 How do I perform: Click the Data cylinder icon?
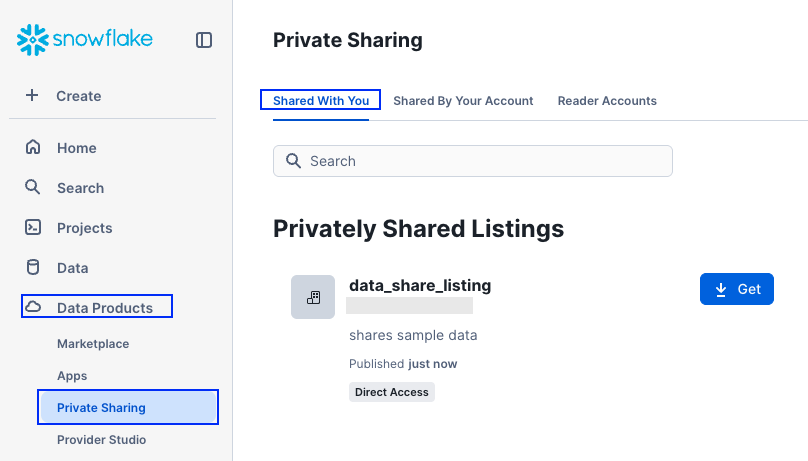pos(33,267)
